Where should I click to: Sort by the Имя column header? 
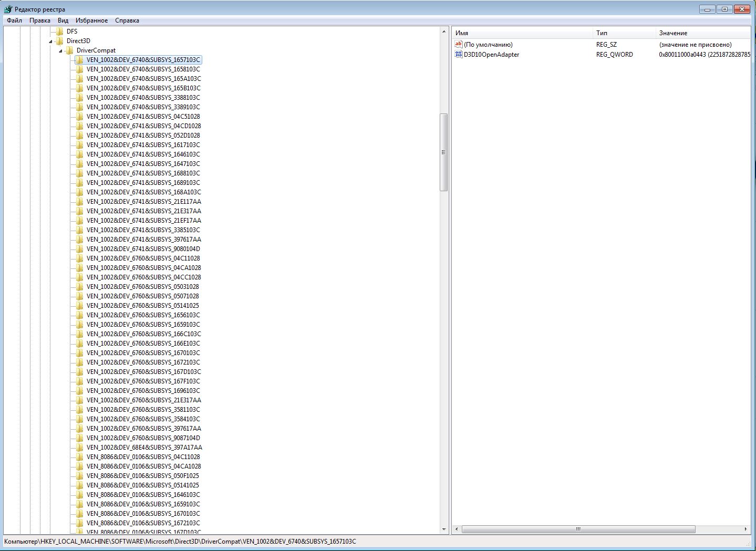pyautogui.click(x=522, y=33)
